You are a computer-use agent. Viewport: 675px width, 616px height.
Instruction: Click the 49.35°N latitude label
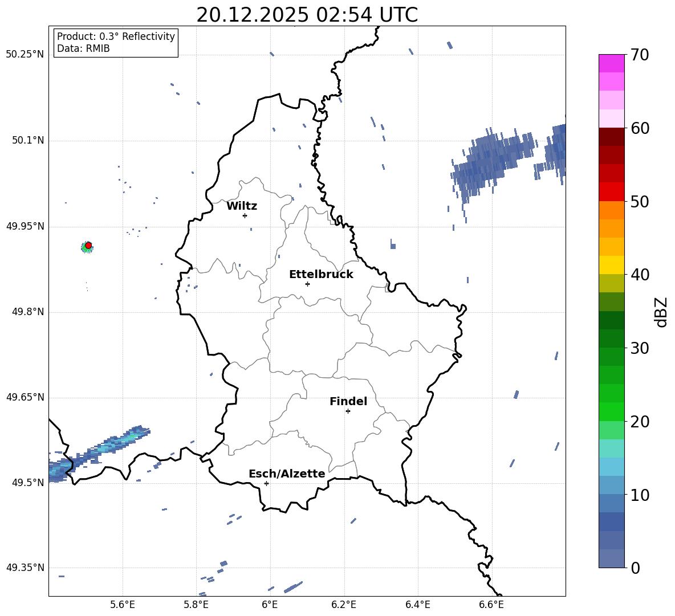pos(25,568)
